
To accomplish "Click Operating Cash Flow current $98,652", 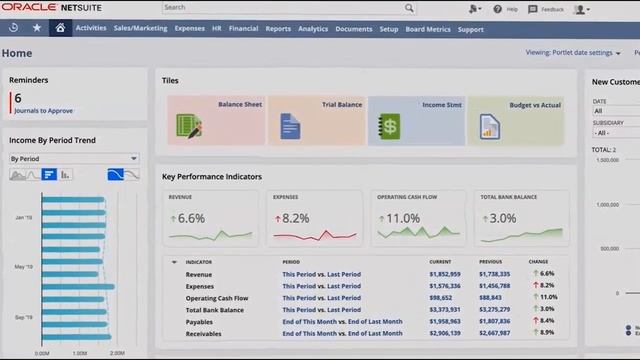I will [441, 298].
